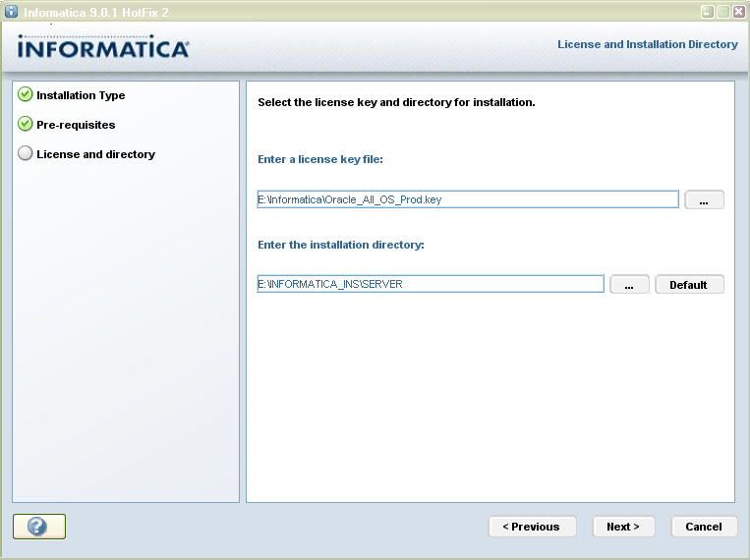Minimize the installer window
The image size is (750, 560).
coord(708,12)
